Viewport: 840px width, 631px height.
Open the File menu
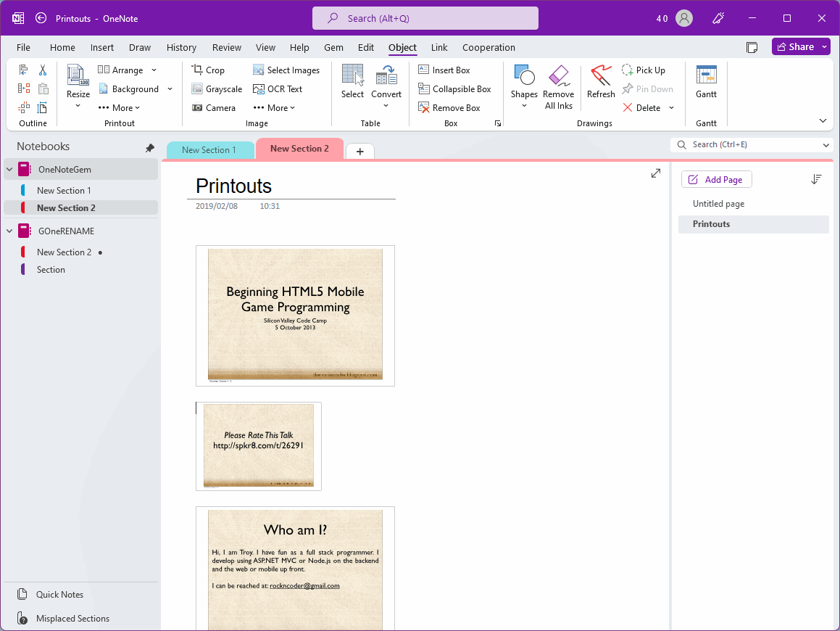(24, 47)
